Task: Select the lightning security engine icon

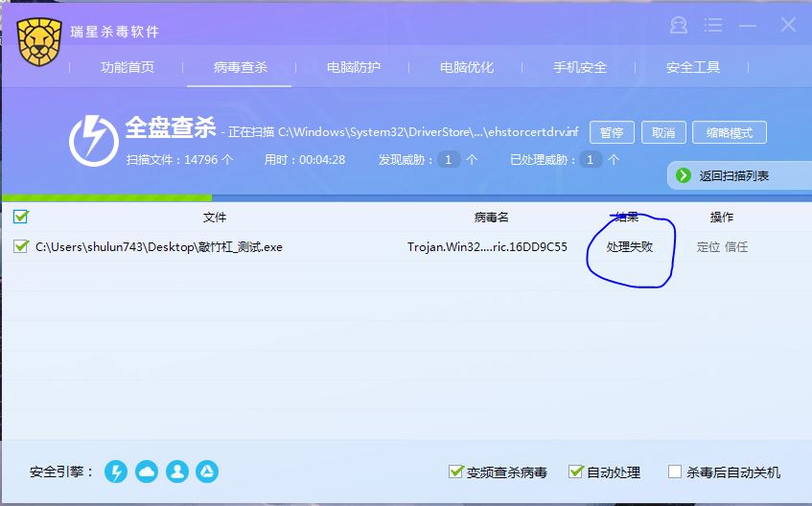Action: click(116, 471)
